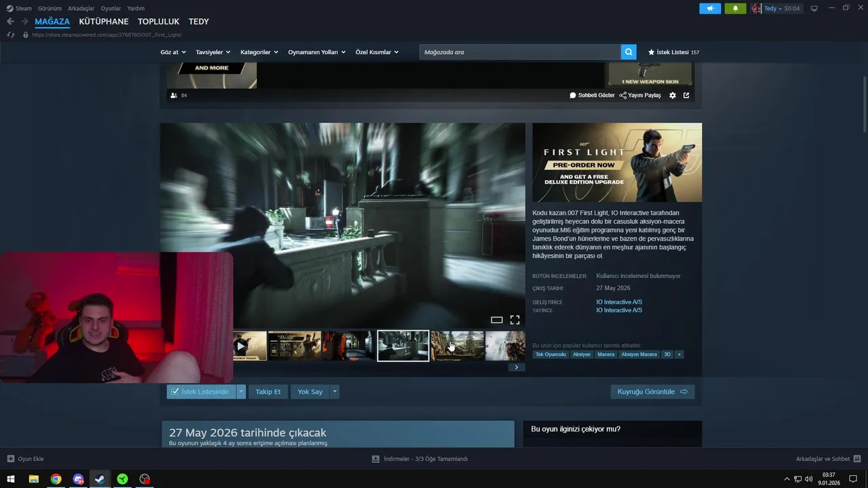Screen dimensions: 868x488
Task: Open the green notifications bell
Action: coord(735,9)
